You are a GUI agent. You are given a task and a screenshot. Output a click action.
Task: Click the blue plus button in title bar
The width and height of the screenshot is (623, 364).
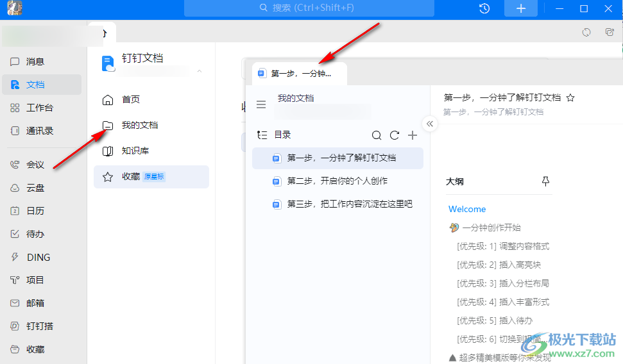[x=521, y=8]
